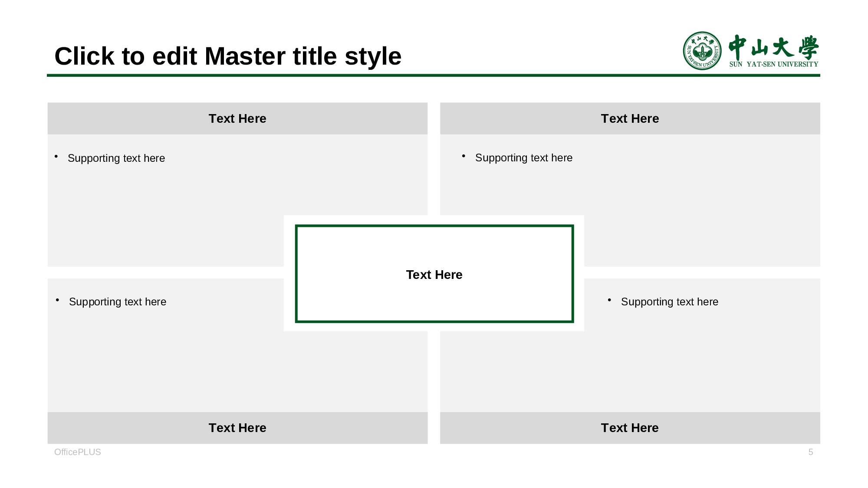Click the bullet point in the top-right panel

[464, 156]
